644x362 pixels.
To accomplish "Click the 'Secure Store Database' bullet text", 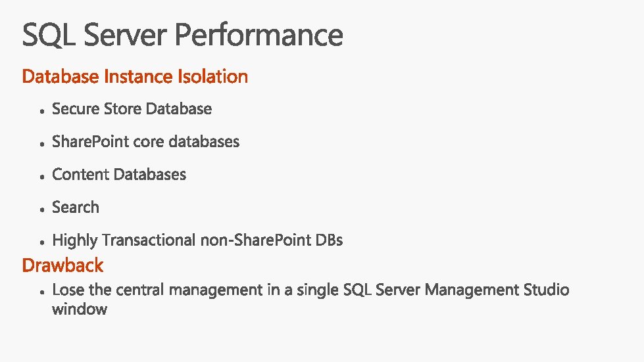I will pyautogui.click(x=132, y=109).
